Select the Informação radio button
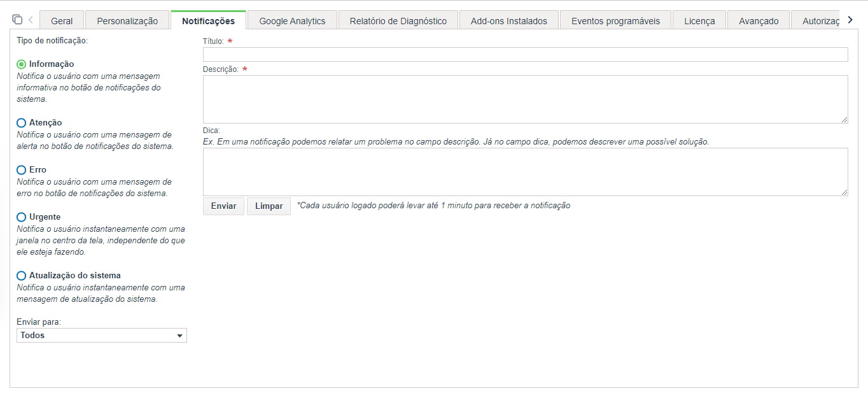 [x=22, y=64]
